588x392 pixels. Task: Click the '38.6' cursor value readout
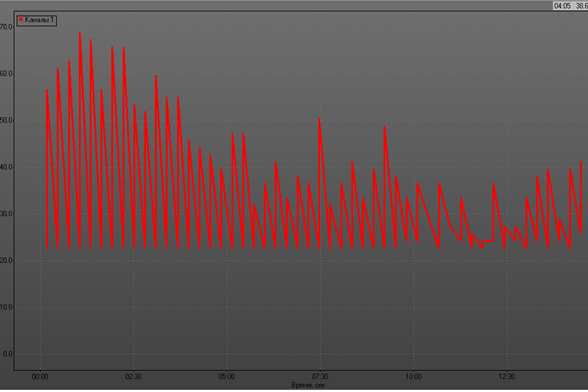point(582,6)
